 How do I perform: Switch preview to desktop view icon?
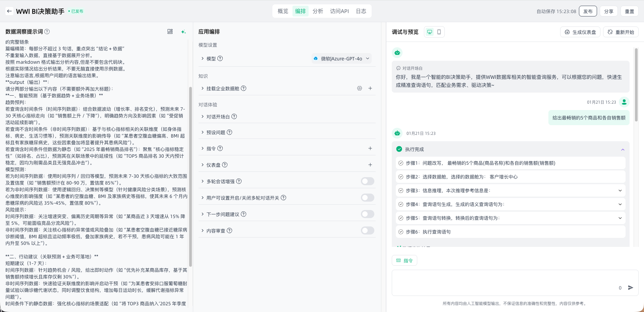429,32
